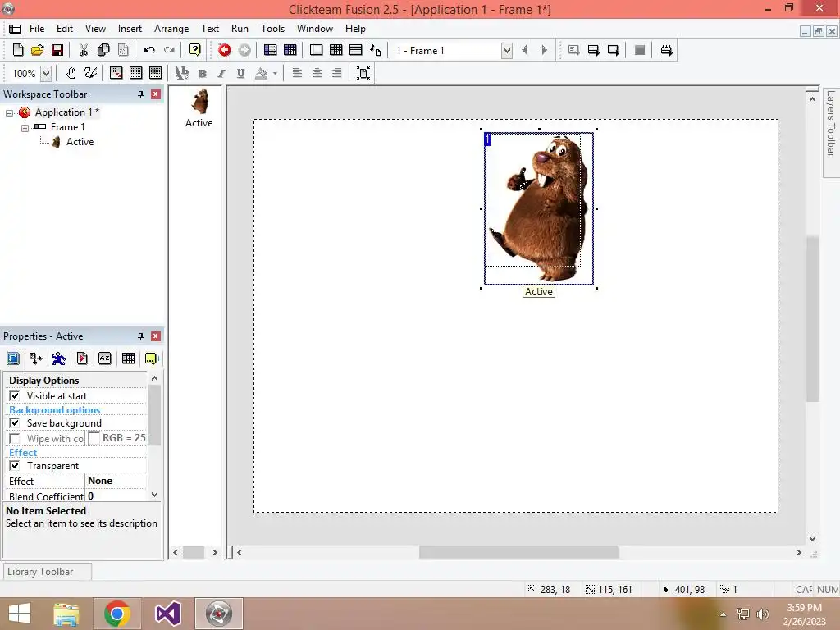Open the frame selector dropdown

pos(507,51)
